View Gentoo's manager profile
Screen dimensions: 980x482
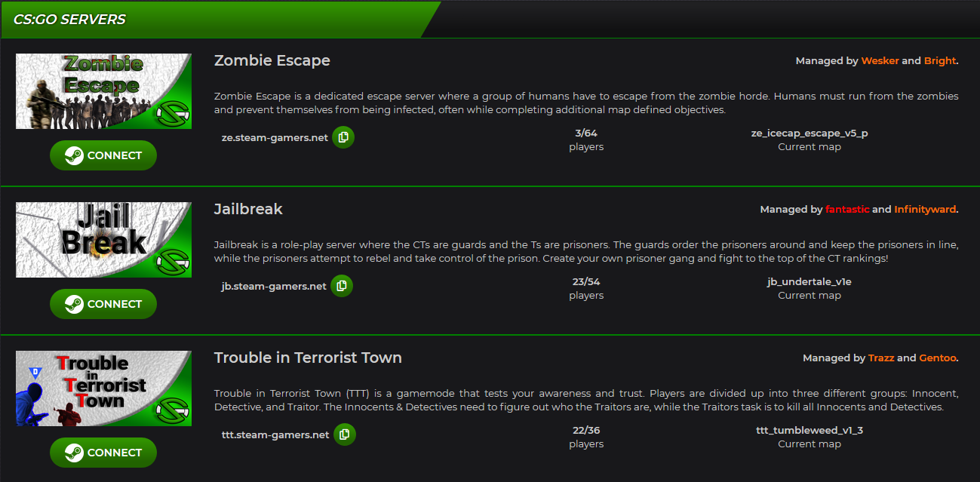(x=938, y=358)
